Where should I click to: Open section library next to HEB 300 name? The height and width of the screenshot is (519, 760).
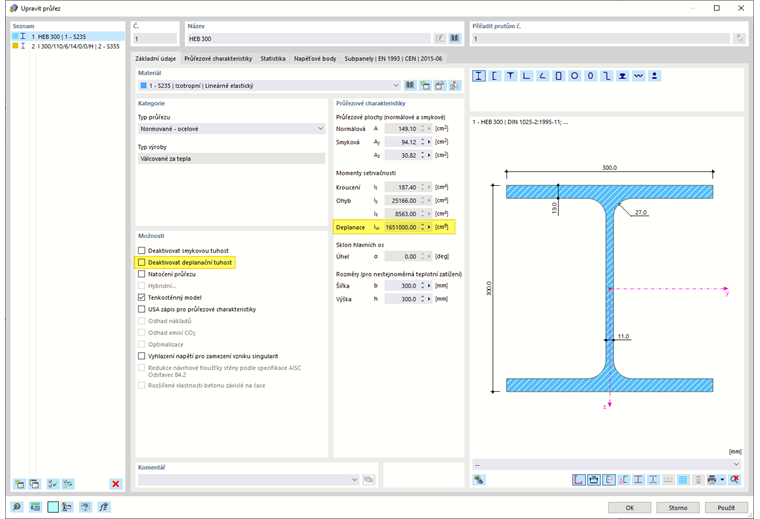click(455, 38)
